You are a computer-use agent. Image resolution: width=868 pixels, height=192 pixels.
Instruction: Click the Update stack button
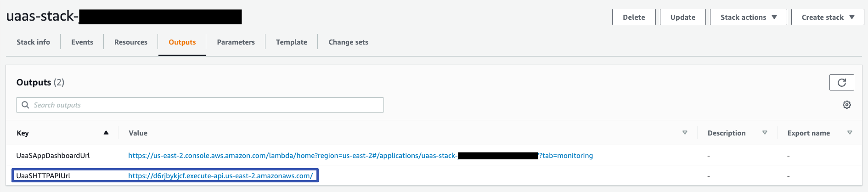click(x=683, y=17)
